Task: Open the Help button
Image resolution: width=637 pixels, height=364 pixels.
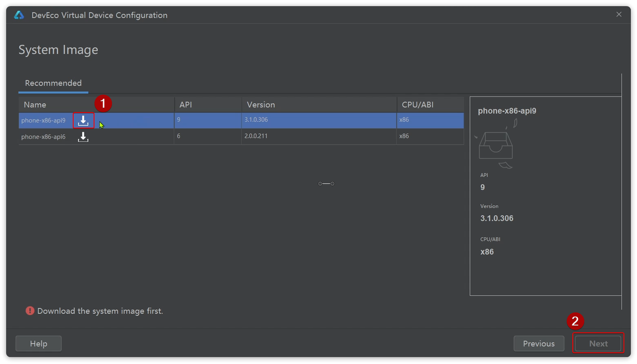Action: pos(38,344)
